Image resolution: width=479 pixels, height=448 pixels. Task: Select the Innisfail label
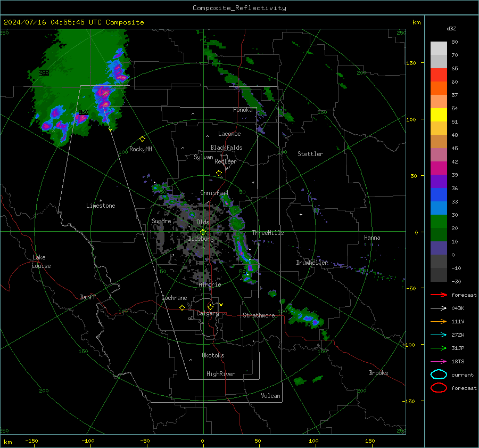click(214, 193)
